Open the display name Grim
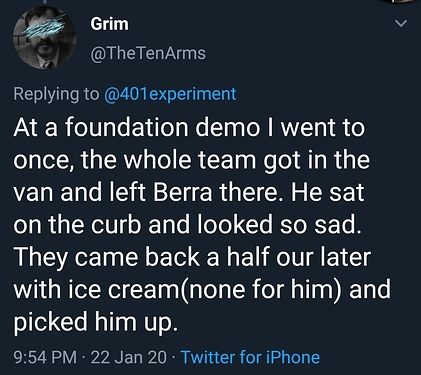Screen dimensions: 421x375 [109, 24]
